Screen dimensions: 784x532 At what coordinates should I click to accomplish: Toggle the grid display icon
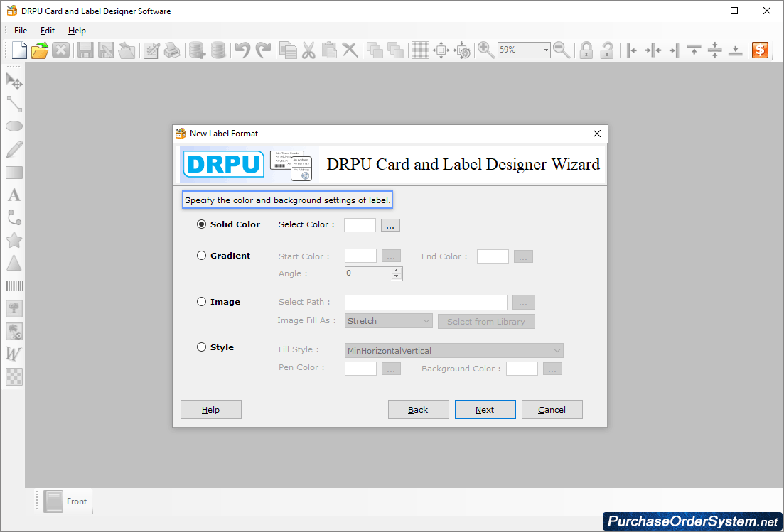tap(420, 50)
